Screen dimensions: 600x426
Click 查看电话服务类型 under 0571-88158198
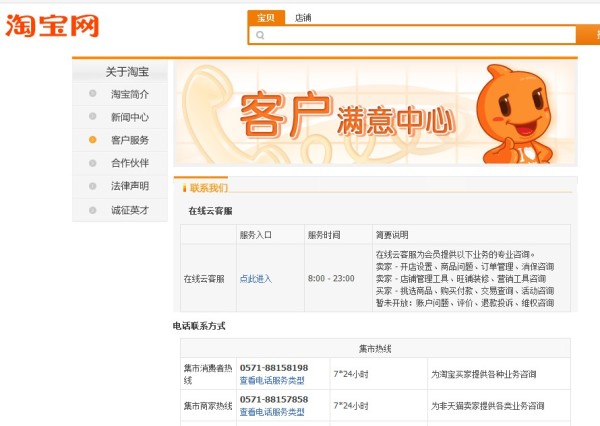coord(272,380)
